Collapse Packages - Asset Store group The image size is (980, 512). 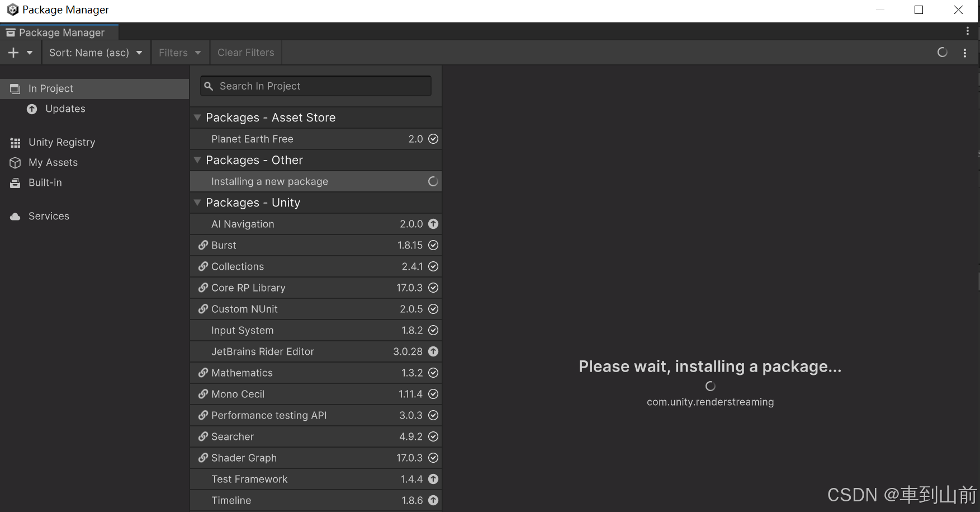[x=197, y=118]
